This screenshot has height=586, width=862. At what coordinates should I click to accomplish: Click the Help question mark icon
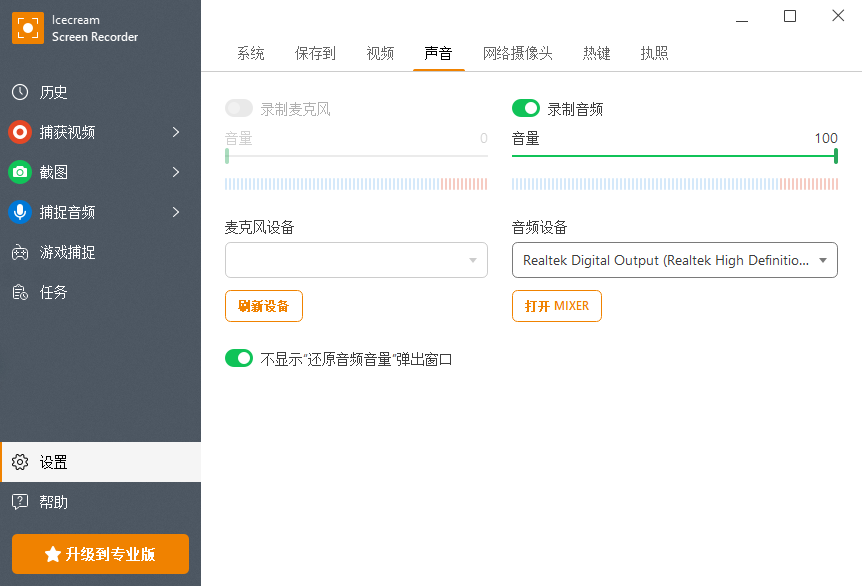tap(20, 502)
